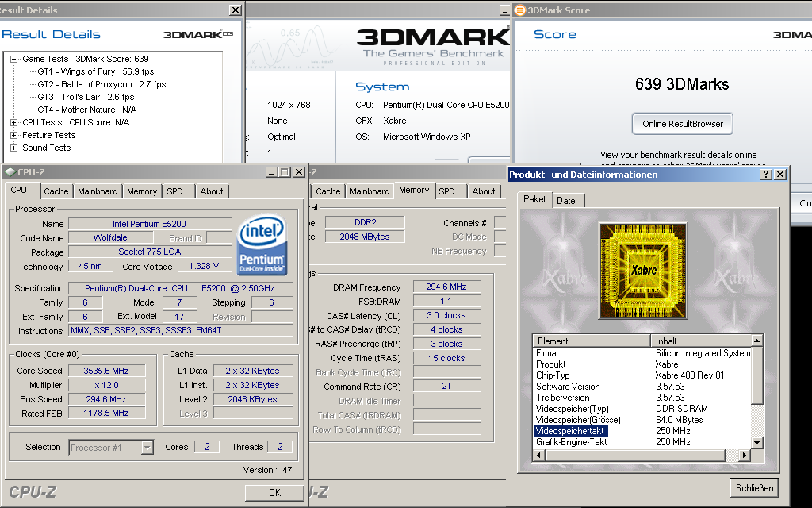
Task: Open the About tab in front CPU-Z window
Action: (212, 191)
